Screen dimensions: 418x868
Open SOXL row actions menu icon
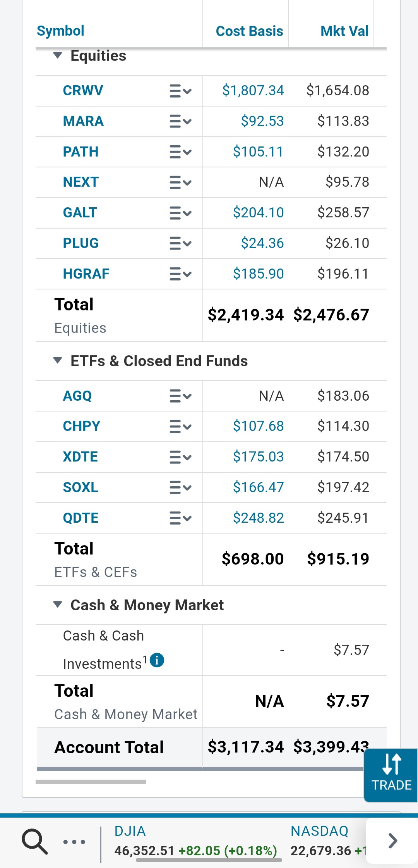click(180, 487)
